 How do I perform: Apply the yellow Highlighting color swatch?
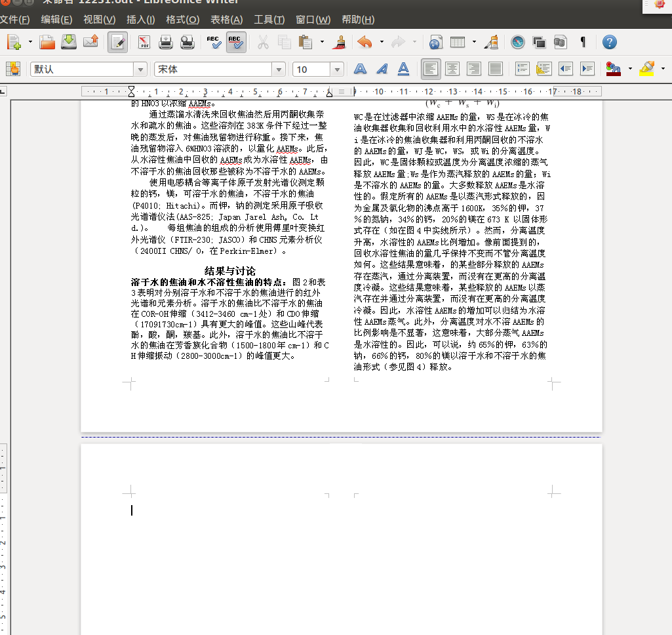646,69
